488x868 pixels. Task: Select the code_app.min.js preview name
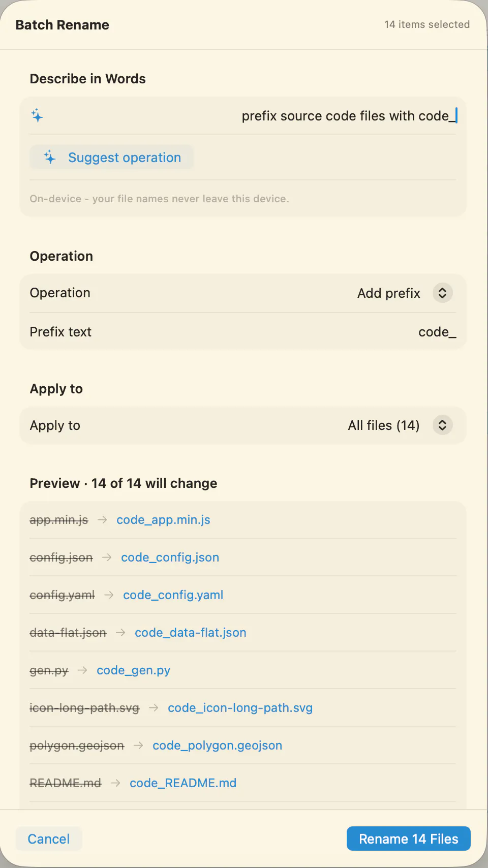(x=163, y=520)
